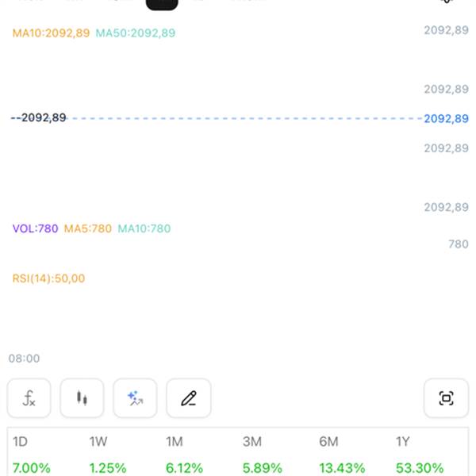
Task: Expand chart with the fullscreen icon
Action: point(446,398)
